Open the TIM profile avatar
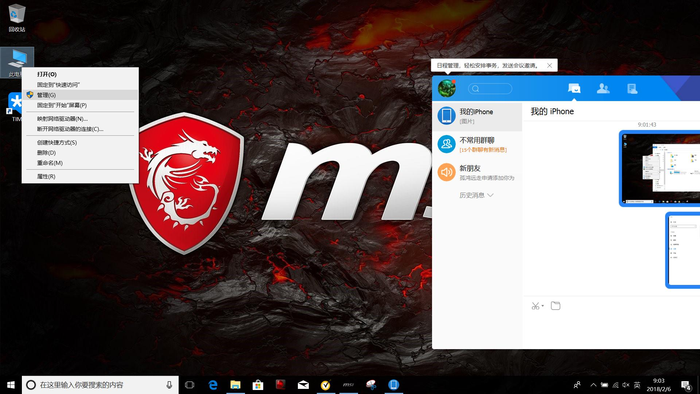The width and height of the screenshot is (700, 394). click(446, 88)
